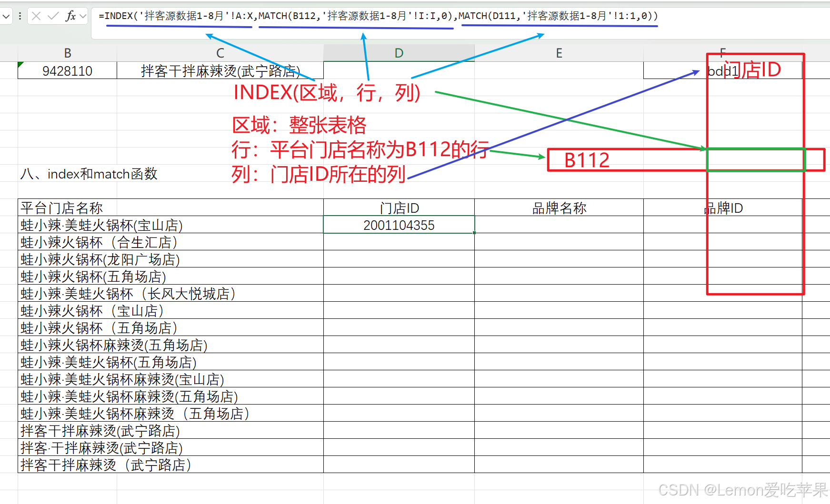Select cell 蛙小辣·美蛙火锅杯（长风大悦城店）
Screen dimensions: 830x504
pos(170,293)
